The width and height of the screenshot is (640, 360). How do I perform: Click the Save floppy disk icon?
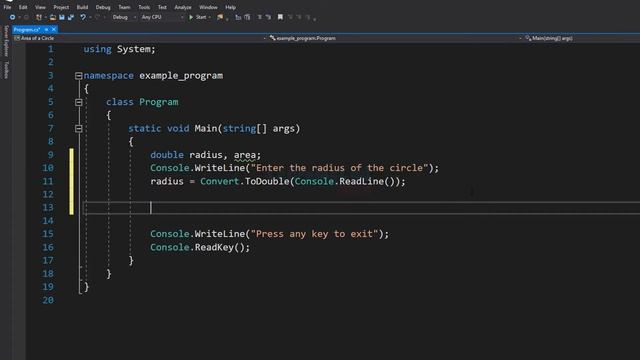coord(62,17)
